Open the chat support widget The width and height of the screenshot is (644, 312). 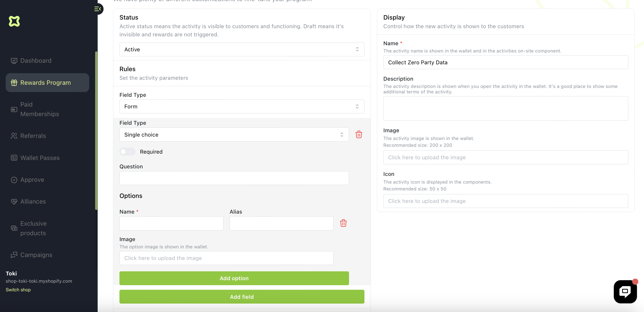point(625,292)
